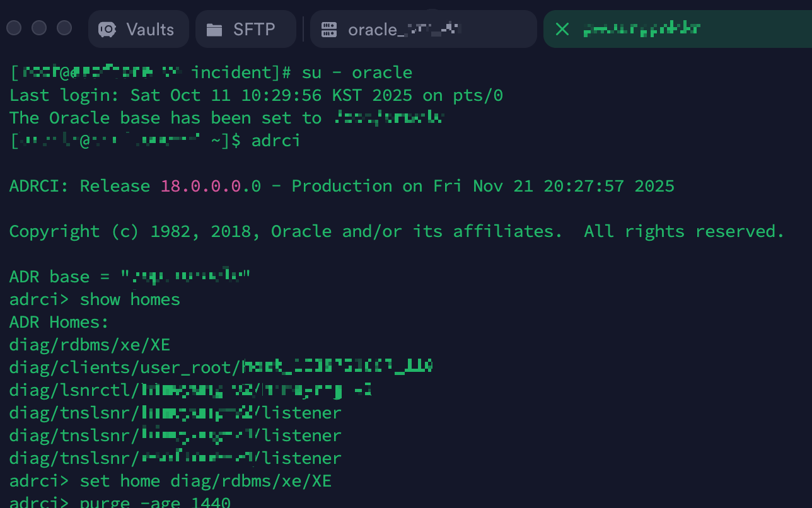The height and width of the screenshot is (508, 812).
Task: Switch to the oracle_ host tab
Action: (x=423, y=29)
